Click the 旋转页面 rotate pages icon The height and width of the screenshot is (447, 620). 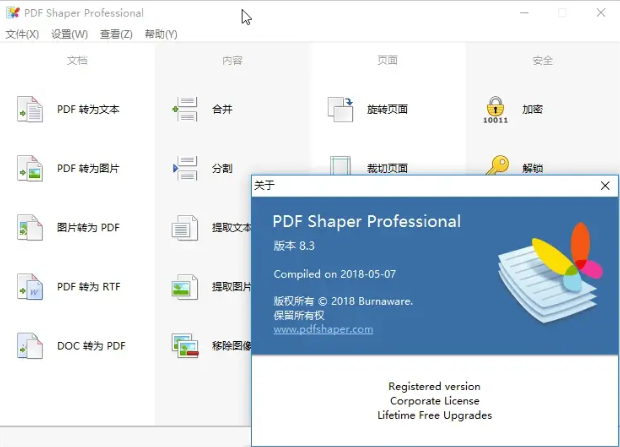coord(340,109)
